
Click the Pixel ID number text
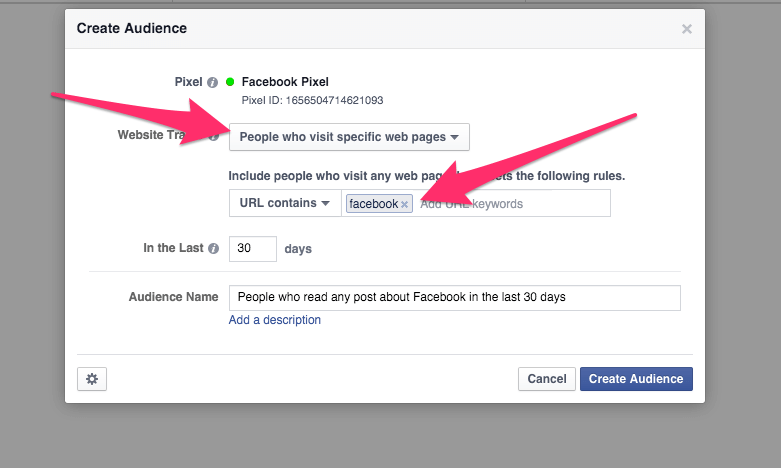[312, 100]
